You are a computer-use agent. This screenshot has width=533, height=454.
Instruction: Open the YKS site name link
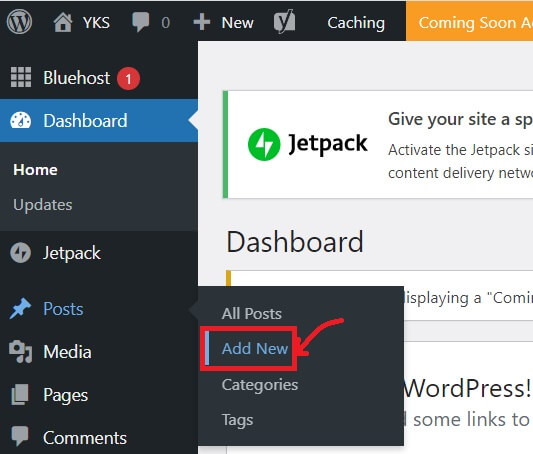(x=96, y=23)
